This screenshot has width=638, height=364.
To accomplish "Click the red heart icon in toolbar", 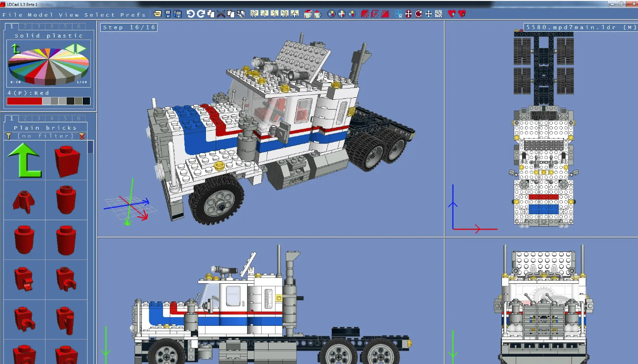I will click(x=451, y=14).
